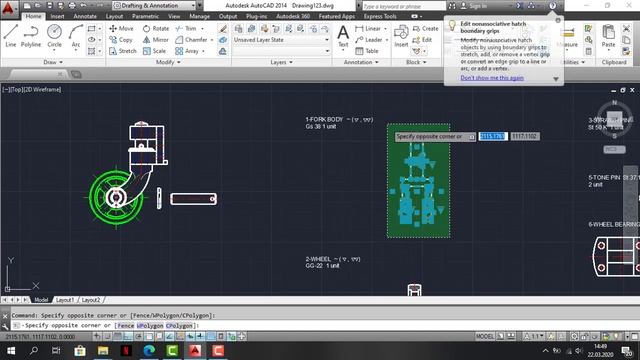Click the Insert block tool
640x360 pixels.
pos(401,36)
